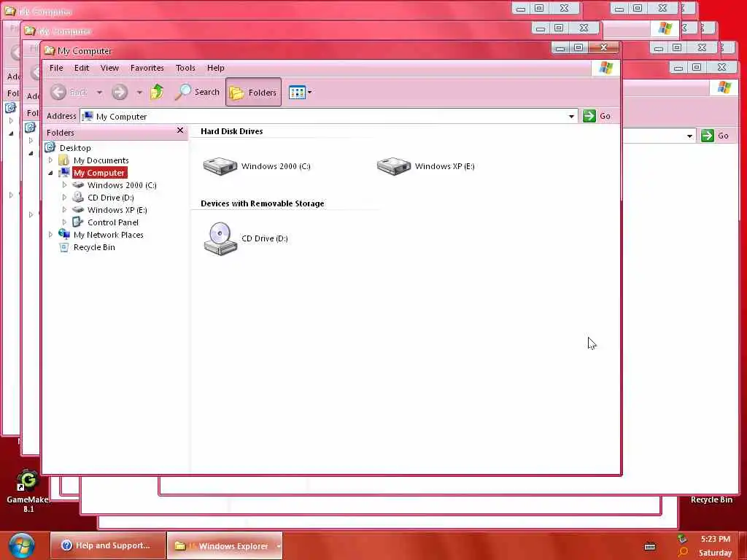This screenshot has height=560, width=747.
Task: Select Recycle Bin in folder tree
Action: click(94, 246)
